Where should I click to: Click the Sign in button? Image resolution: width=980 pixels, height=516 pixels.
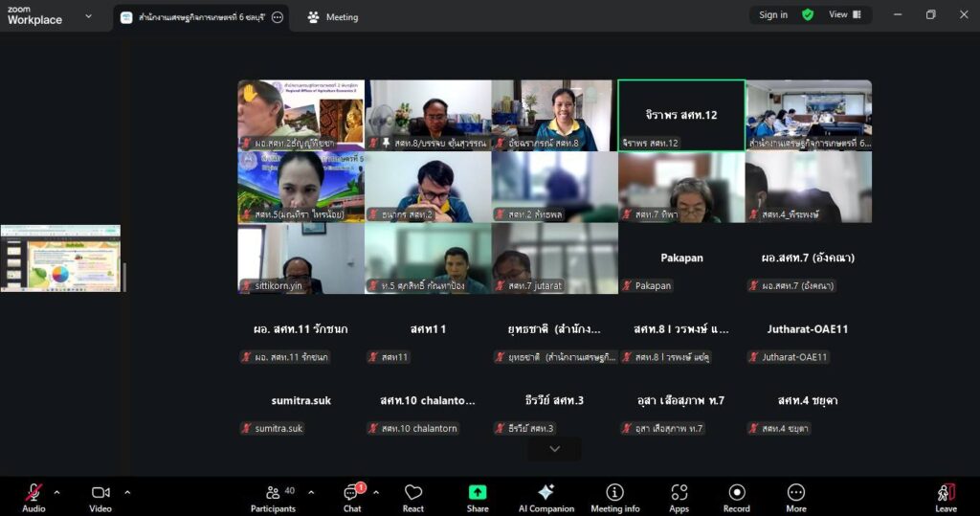pyautogui.click(x=773, y=14)
